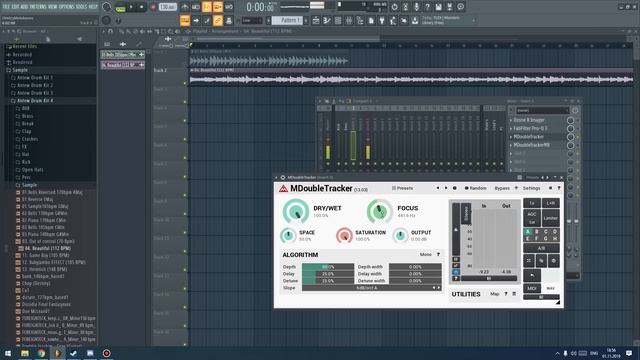Click the red record button
This screenshot has height=360, width=640.
point(153,7)
